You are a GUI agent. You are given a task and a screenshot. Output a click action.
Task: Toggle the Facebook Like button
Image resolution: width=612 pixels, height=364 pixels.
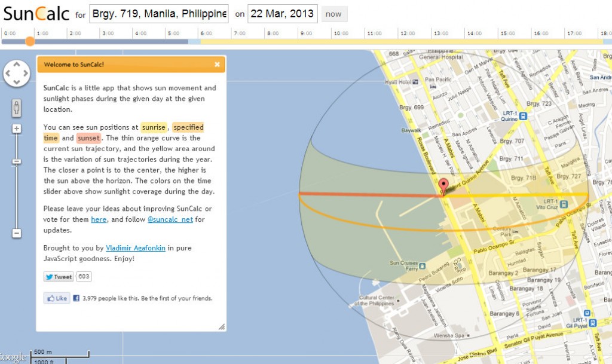[56, 298]
